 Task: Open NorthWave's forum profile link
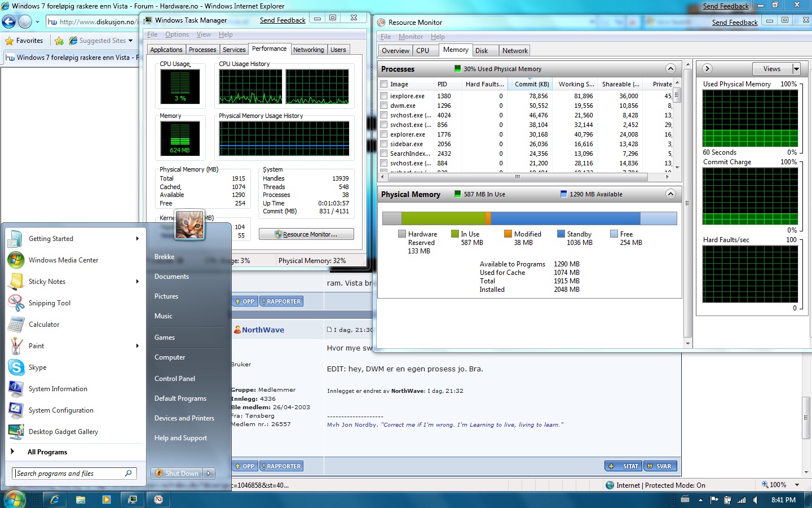click(263, 330)
